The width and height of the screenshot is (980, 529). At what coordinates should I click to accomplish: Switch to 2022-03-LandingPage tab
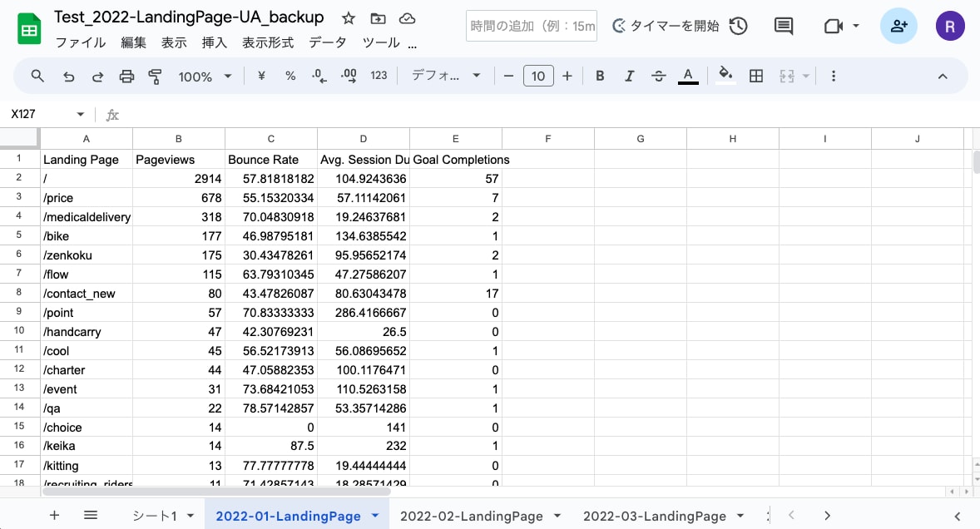[655, 516]
